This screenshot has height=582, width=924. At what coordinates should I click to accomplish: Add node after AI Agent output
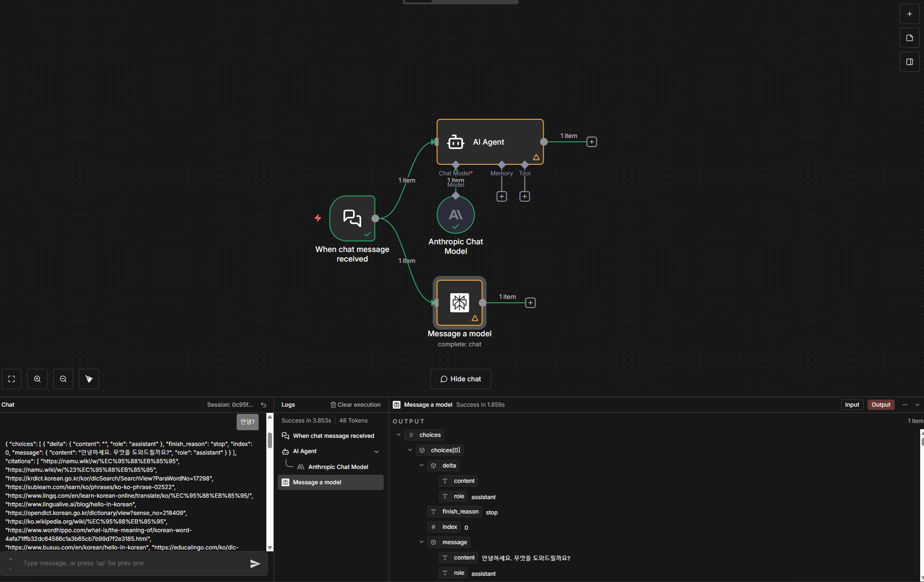592,142
